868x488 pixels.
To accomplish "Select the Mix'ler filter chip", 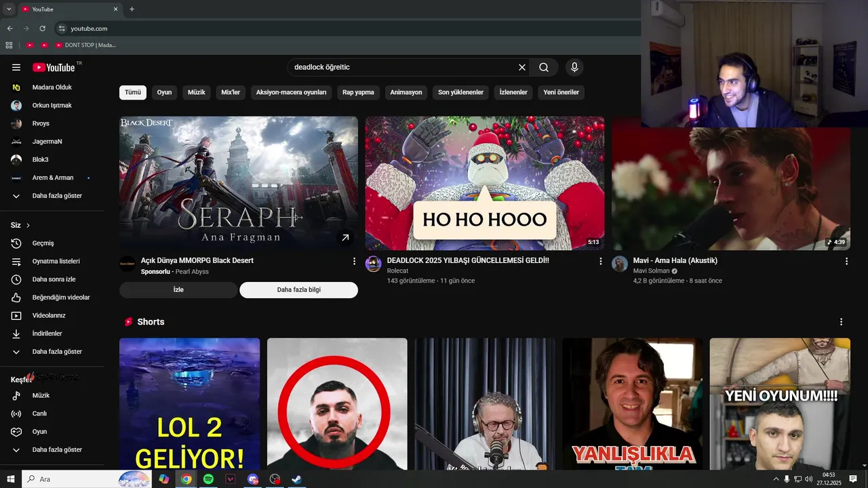I will tap(231, 92).
